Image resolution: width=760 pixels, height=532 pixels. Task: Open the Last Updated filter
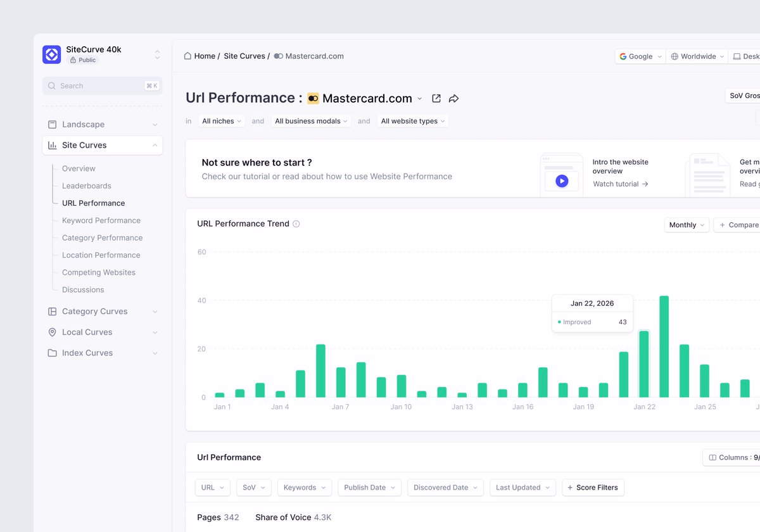523,488
